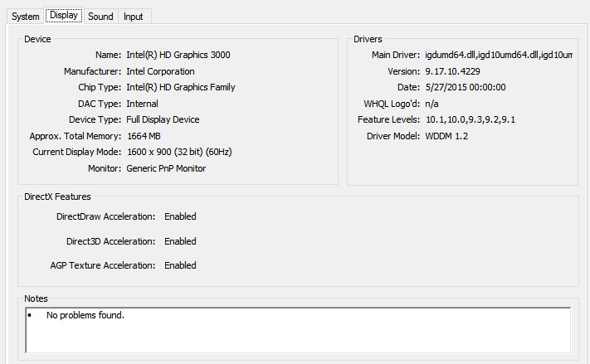
Task: Click the Chip Type value
Action: 180,87
